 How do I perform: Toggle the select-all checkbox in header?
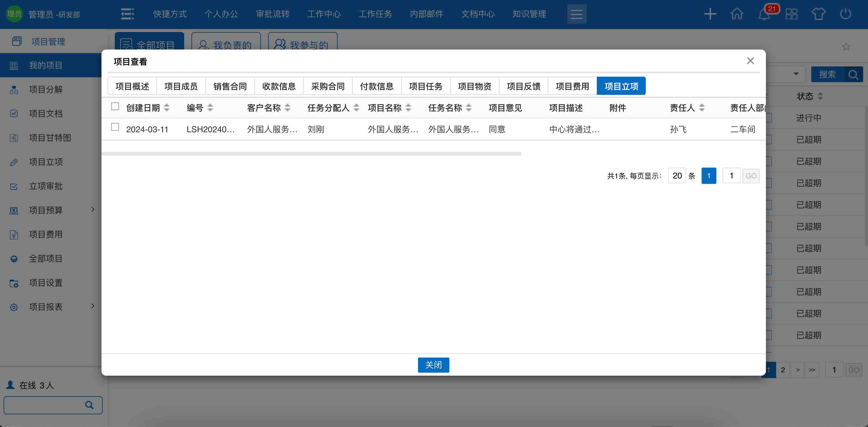[116, 106]
